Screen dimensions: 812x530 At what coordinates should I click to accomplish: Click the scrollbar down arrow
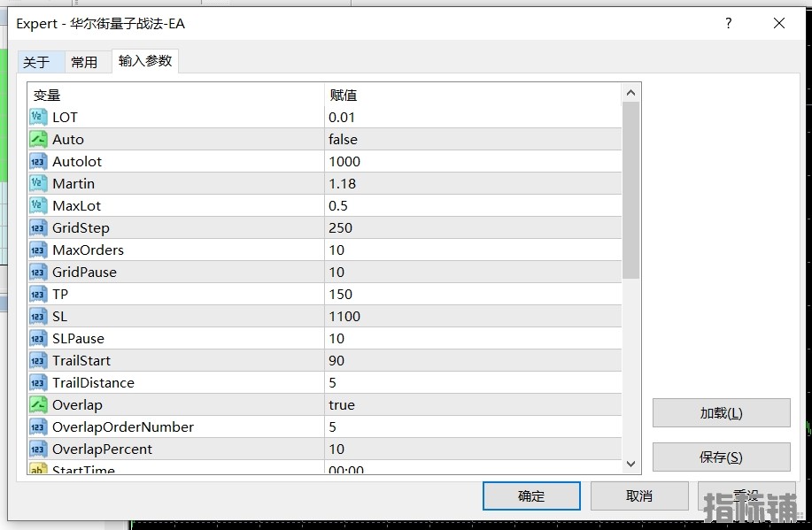(x=630, y=464)
